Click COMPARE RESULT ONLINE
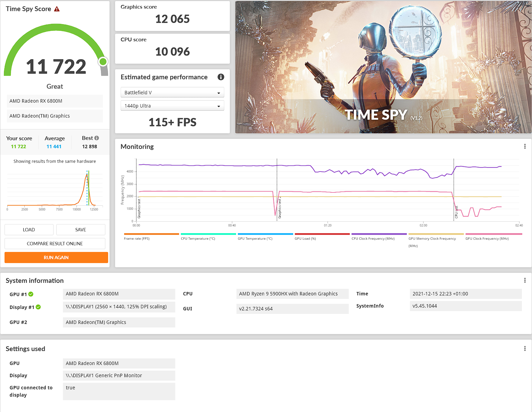Viewport: 532px width, 412px height. pyautogui.click(x=55, y=244)
